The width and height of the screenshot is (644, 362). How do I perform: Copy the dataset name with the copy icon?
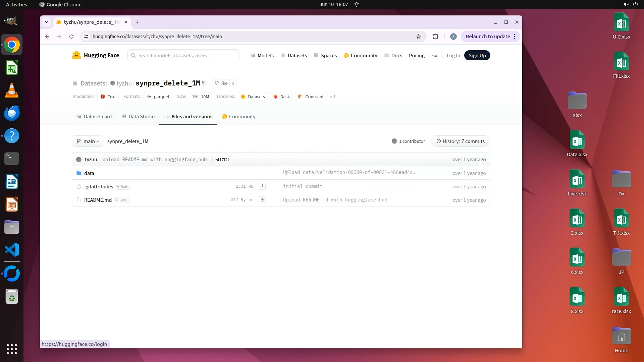pos(204,83)
